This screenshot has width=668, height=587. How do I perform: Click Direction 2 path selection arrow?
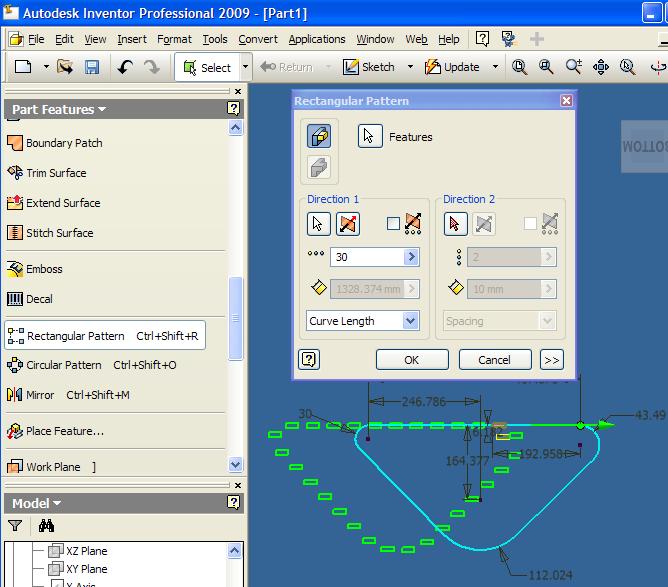pyautogui.click(x=455, y=224)
